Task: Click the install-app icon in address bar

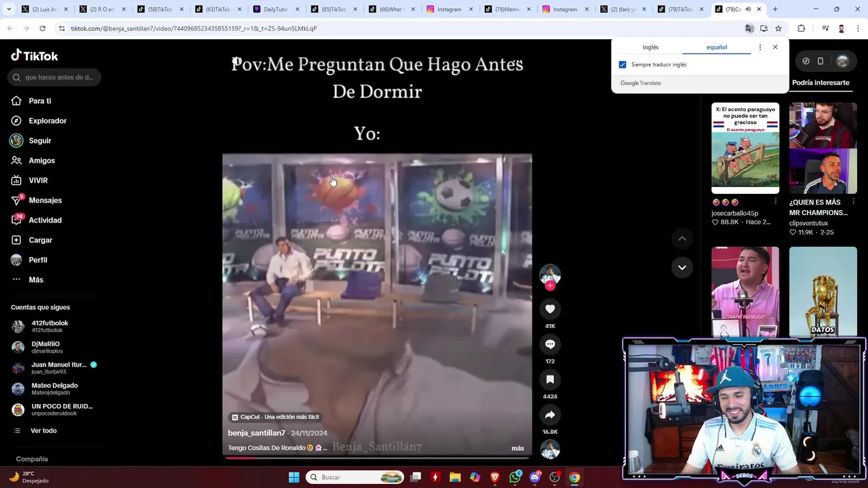Action: [764, 28]
